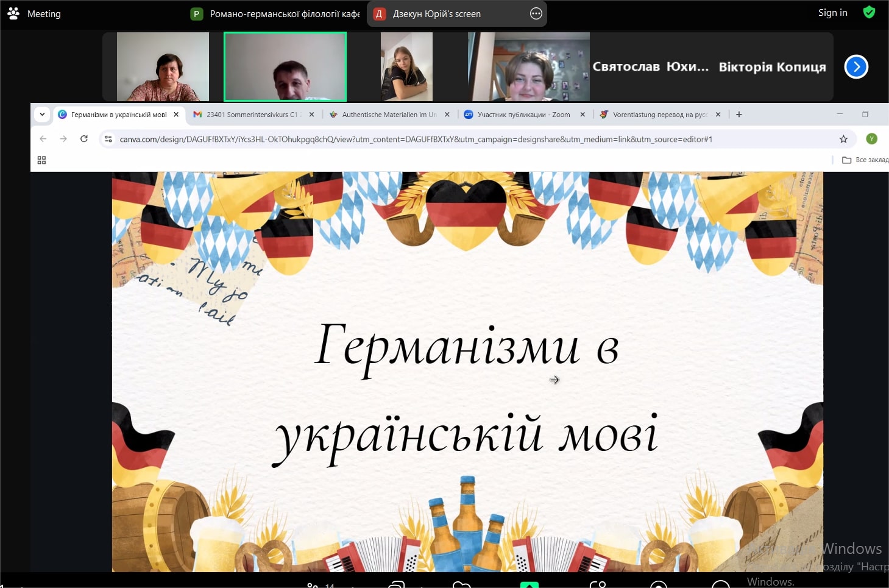889x588 pixels.
Task: Close the Authentische Materialien tab
Action: pyautogui.click(x=447, y=115)
